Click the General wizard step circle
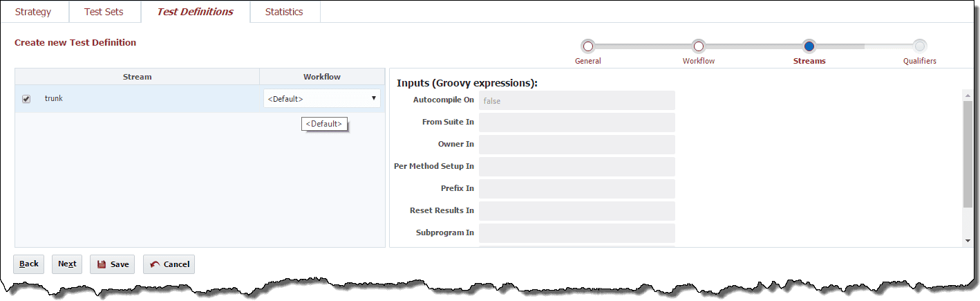The height and width of the screenshot is (301, 980). click(588, 46)
